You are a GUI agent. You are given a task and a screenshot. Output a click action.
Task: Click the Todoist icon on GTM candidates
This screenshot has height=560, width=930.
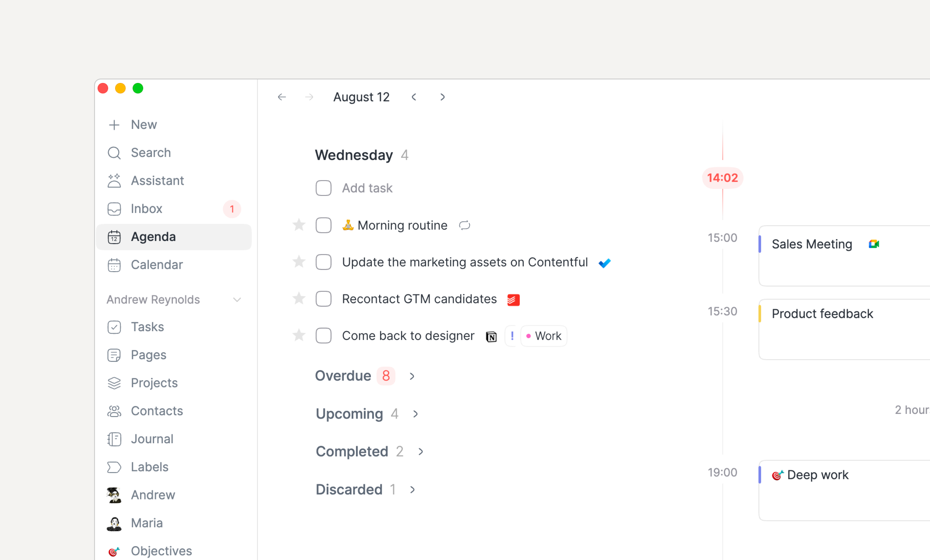coord(513,300)
